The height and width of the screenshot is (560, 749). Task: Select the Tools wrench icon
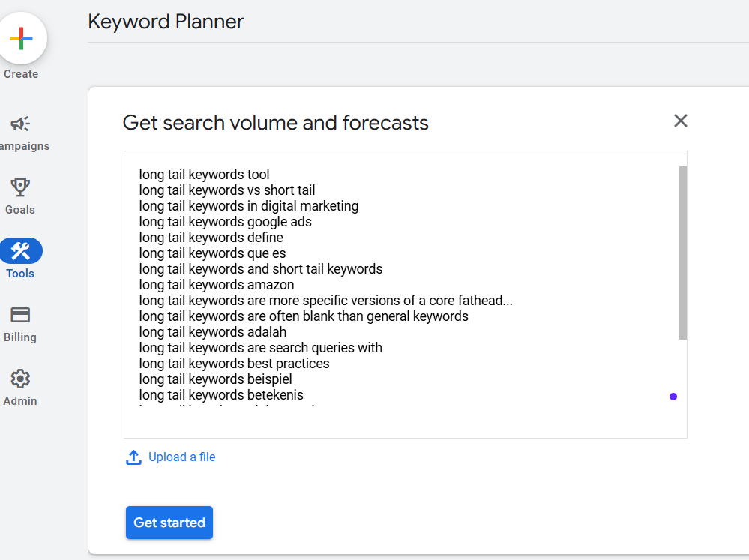(x=21, y=251)
